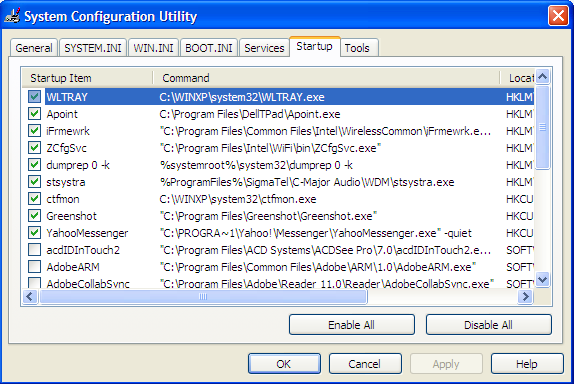Viewport: 574px width, 384px height.
Task: Select the ctfmon row name
Action: tap(63, 199)
